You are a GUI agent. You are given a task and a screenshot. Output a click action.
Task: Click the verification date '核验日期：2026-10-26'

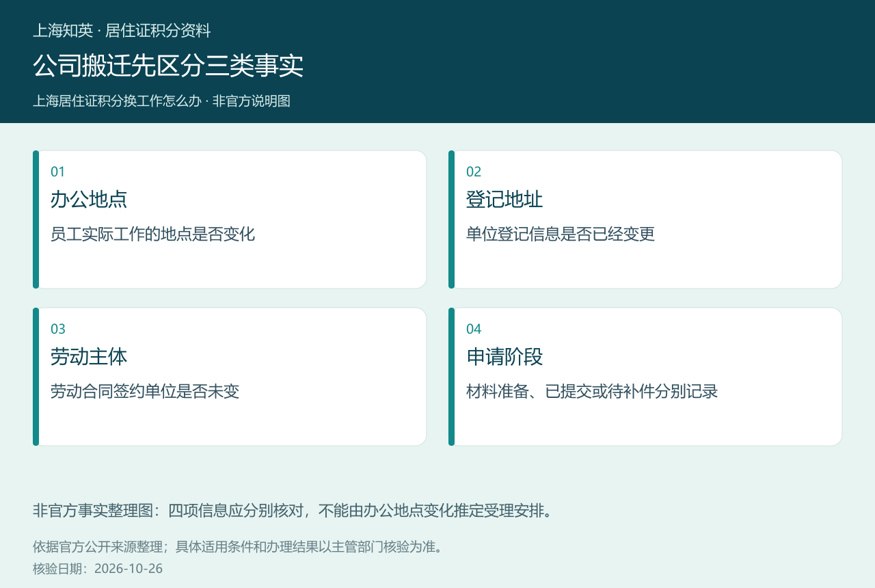(98, 569)
